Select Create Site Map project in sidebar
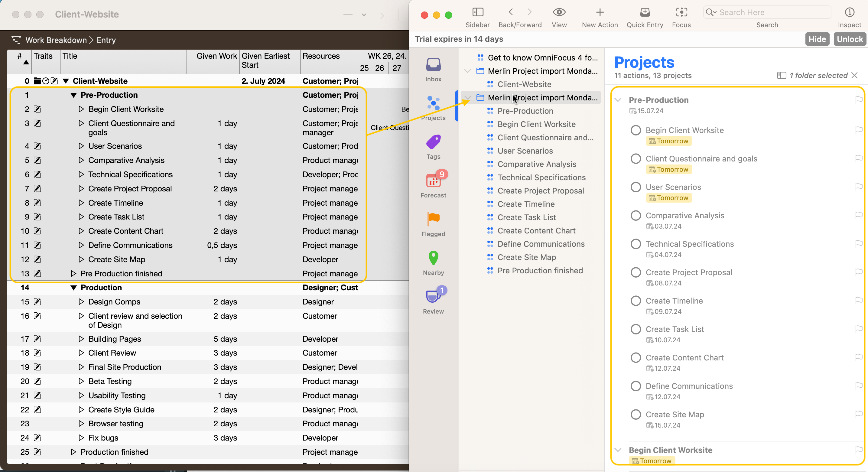 click(x=526, y=257)
